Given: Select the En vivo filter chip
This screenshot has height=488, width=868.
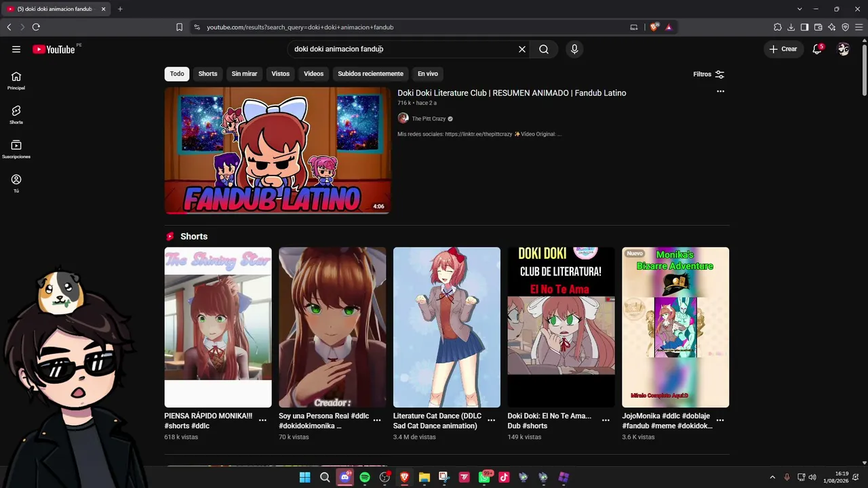Looking at the screenshot, I should tap(428, 74).
